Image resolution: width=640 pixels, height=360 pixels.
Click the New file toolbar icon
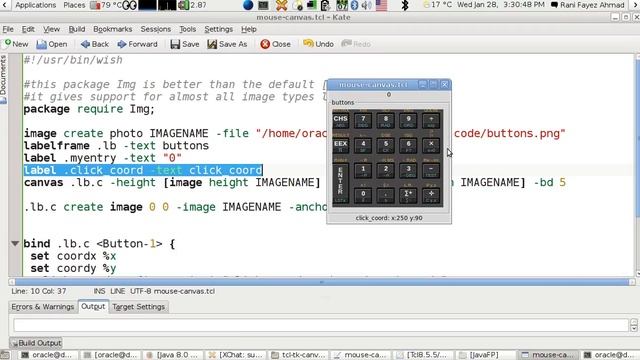tap(7, 44)
